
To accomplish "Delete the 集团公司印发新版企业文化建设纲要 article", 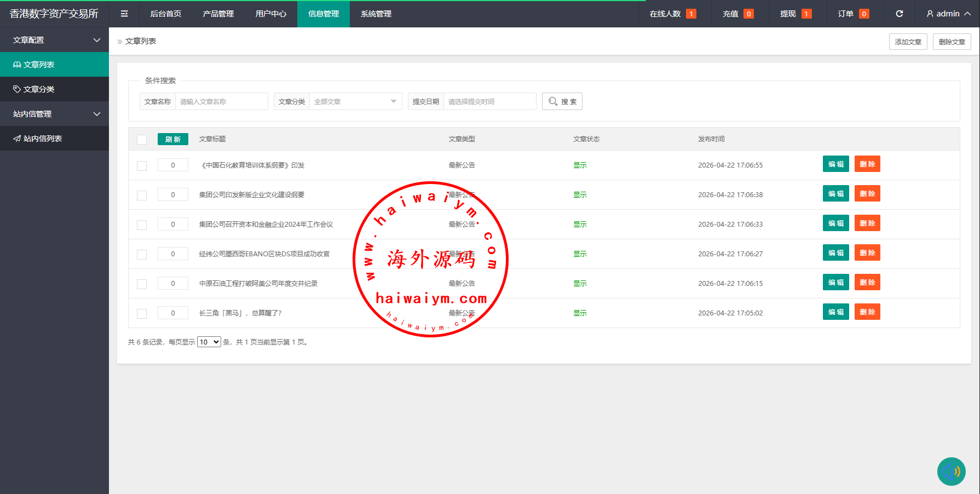I will click(x=867, y=194).
